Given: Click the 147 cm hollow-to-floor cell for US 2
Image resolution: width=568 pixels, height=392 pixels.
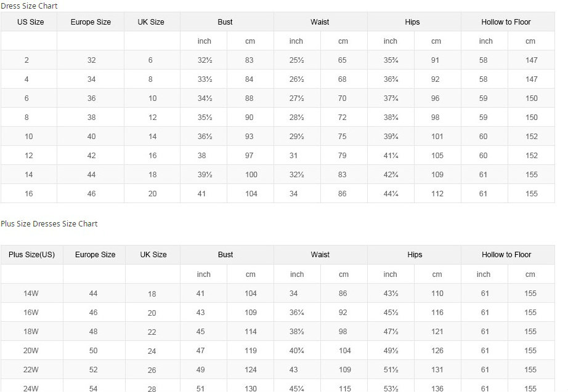Looking at the screenshot, I should [x=531, y=60].
